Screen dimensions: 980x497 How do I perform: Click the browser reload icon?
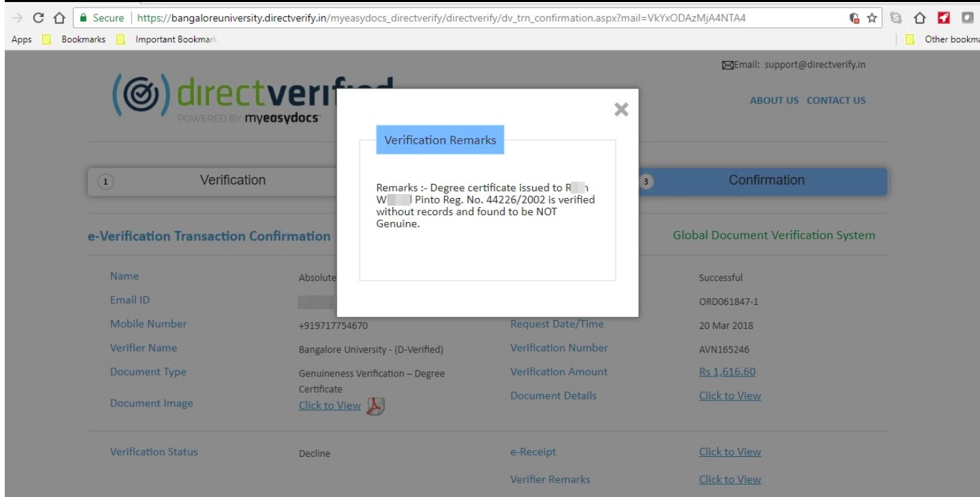pos(38,18)
